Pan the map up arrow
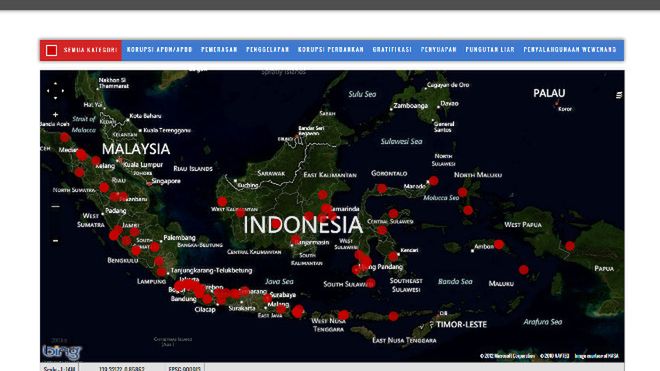This screenshot has width=660, height=371. click(x=55, y=84)
